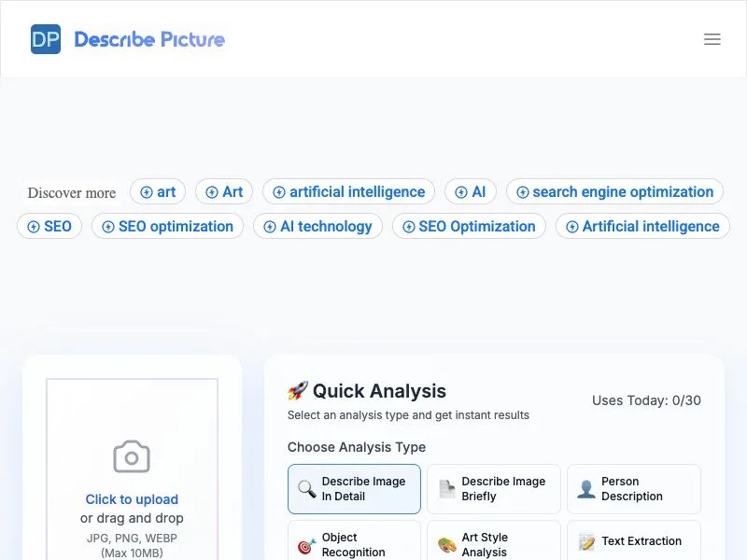Click the camera upload icon
This screenshot has width=747, height=560.
coord(132,456)
